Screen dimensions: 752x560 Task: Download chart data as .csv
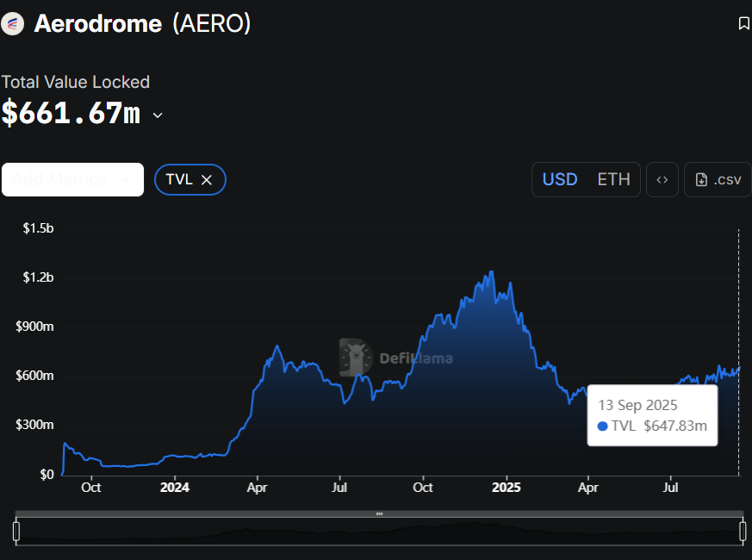tap(718, 179)
